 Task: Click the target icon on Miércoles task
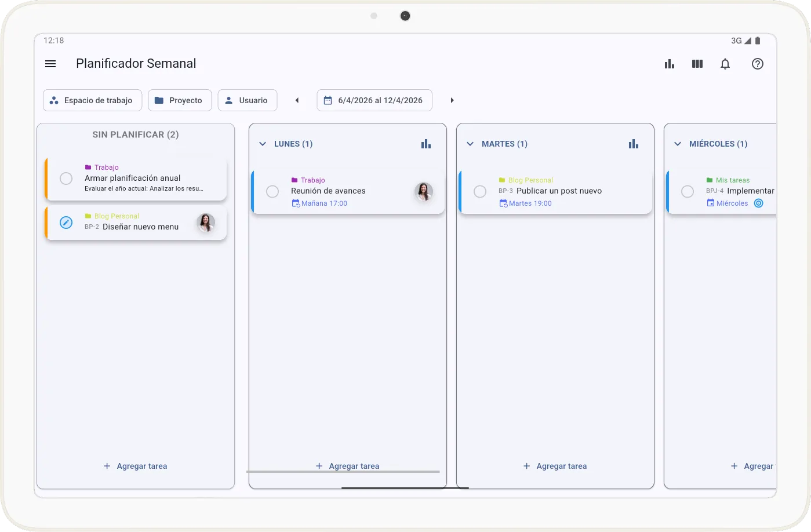(759, 203)
